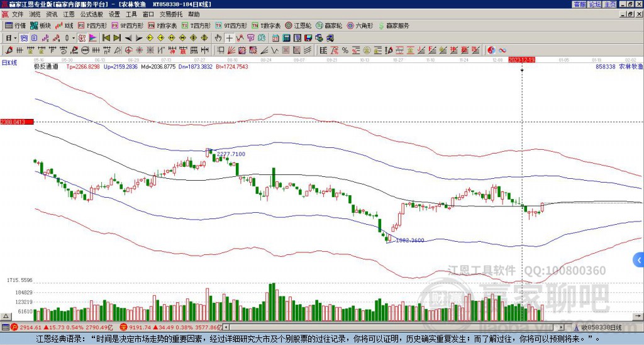Click the horizontal scrollbar left arrow
The image size is (644, 345).
226,327
